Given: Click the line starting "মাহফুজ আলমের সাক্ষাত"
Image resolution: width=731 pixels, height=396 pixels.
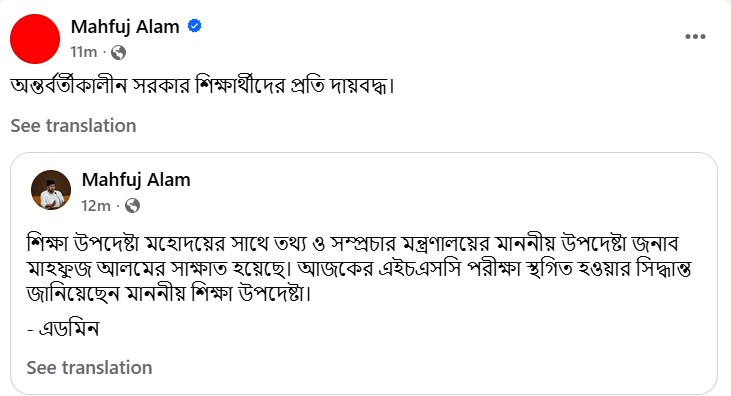Looking at the screenshot, I should 359,269.
